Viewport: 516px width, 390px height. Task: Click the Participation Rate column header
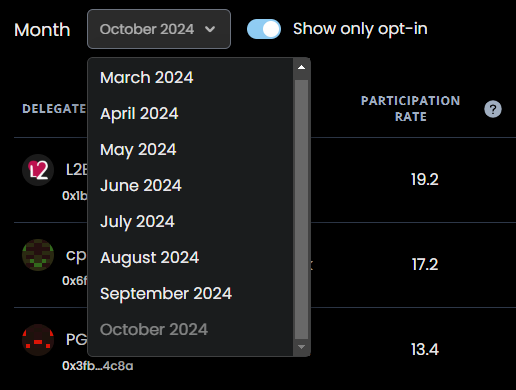[x=411, y=109]
